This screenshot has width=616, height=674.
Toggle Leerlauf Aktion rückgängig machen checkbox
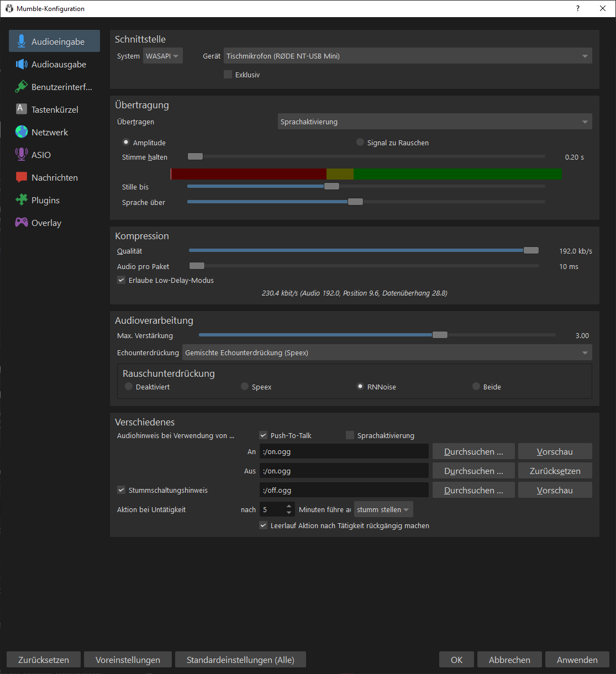(264, 525)
